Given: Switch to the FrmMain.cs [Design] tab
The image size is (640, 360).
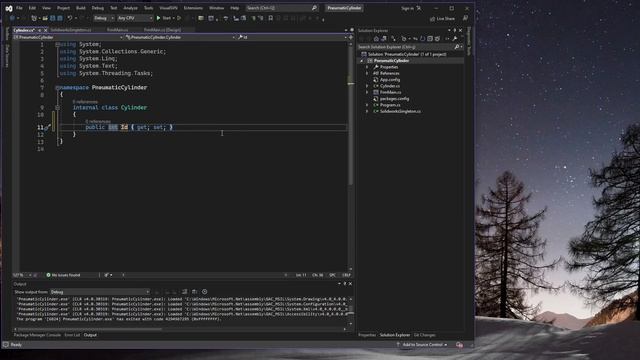Looking at the screenshot, I should click(162, 30).
